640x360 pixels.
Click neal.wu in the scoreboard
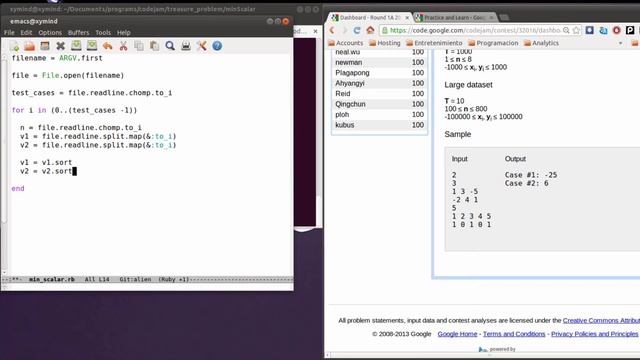point(347,52)
